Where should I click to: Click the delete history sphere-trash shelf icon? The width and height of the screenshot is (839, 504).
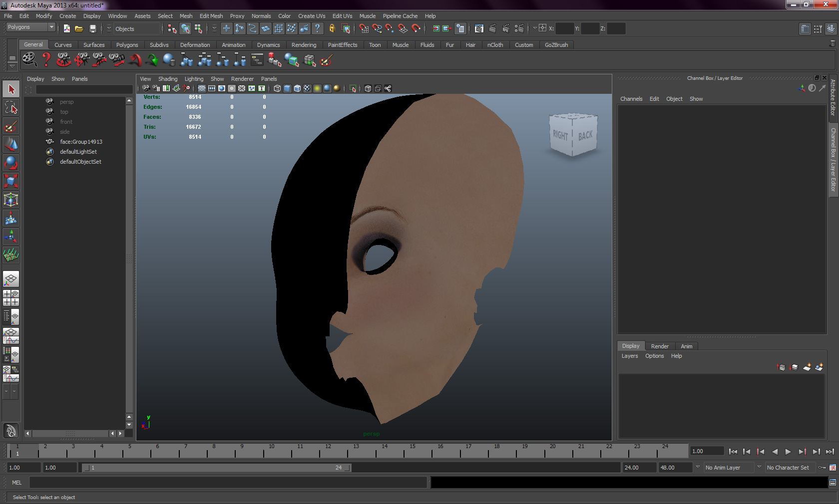click(169, 60)
